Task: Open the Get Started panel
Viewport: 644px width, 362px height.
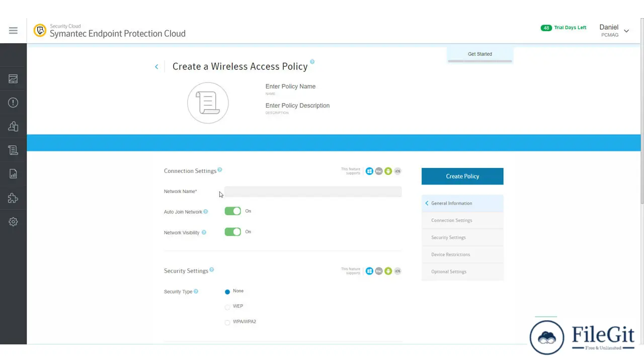Action: (480, 54)
